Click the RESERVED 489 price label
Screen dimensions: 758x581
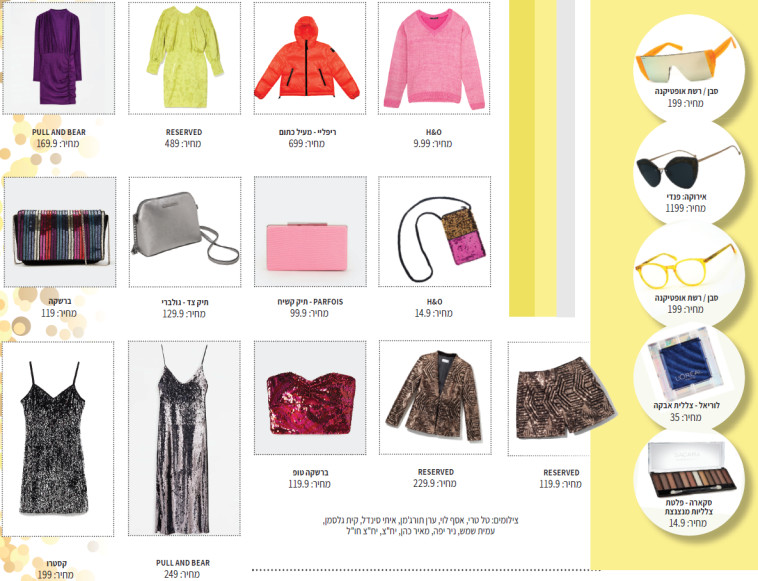[184, 138]
